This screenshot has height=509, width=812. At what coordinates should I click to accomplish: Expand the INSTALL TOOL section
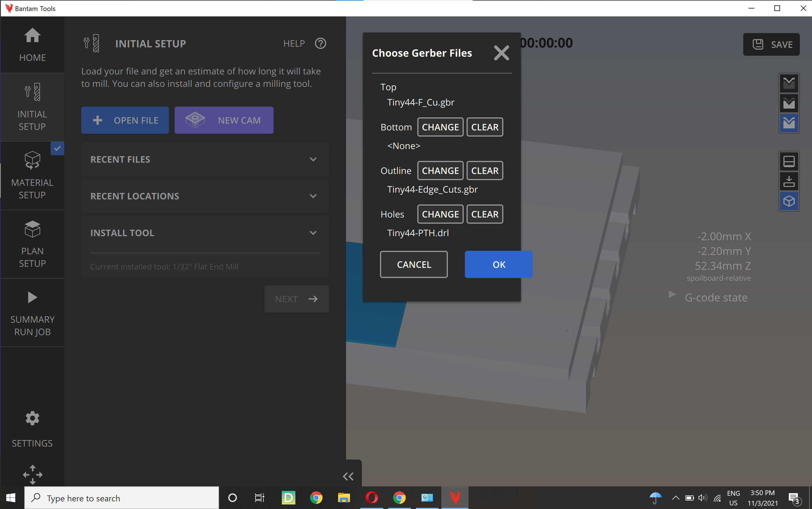click(x=205, y=233)
